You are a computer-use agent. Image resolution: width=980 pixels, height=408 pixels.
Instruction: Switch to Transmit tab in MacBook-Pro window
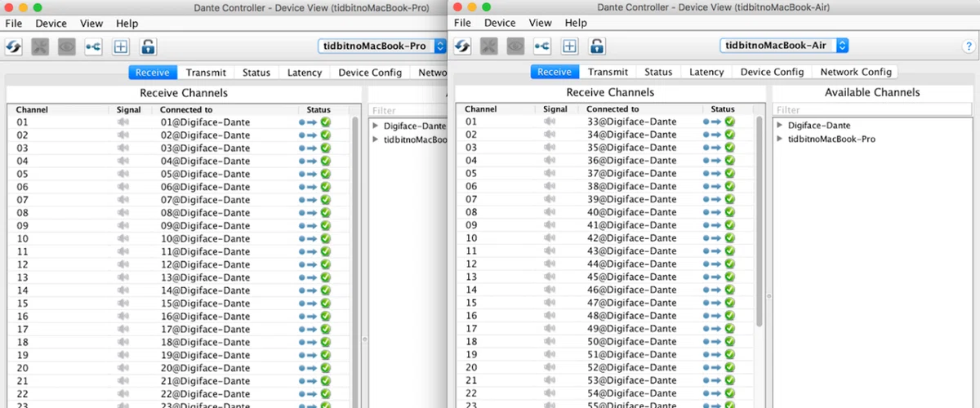(206, 73)
